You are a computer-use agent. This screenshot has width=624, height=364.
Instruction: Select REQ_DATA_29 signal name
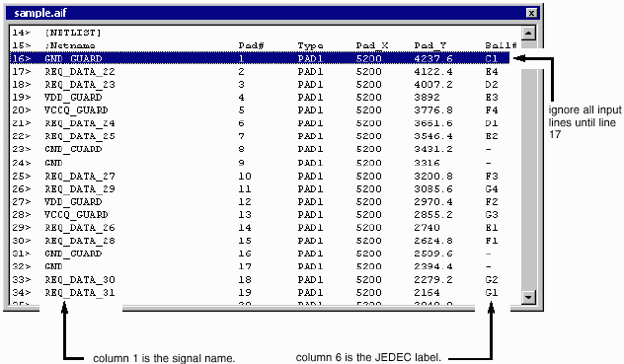(x=80, y=188)
